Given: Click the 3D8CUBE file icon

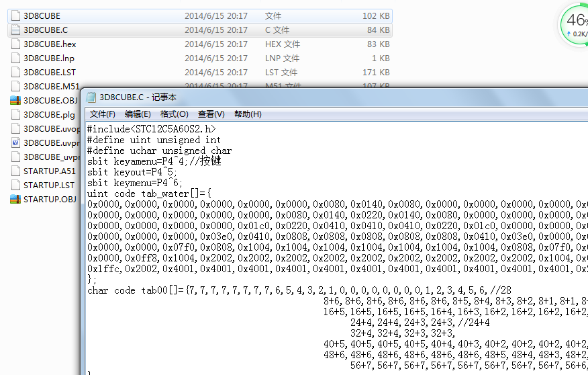Looking at the screenshot, I should pos(15,15).
